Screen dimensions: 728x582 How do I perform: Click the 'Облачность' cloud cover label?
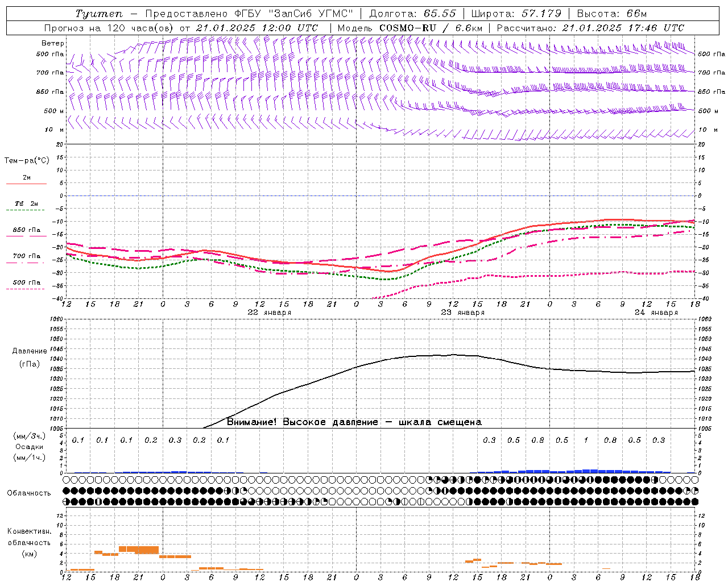(29, 493)
